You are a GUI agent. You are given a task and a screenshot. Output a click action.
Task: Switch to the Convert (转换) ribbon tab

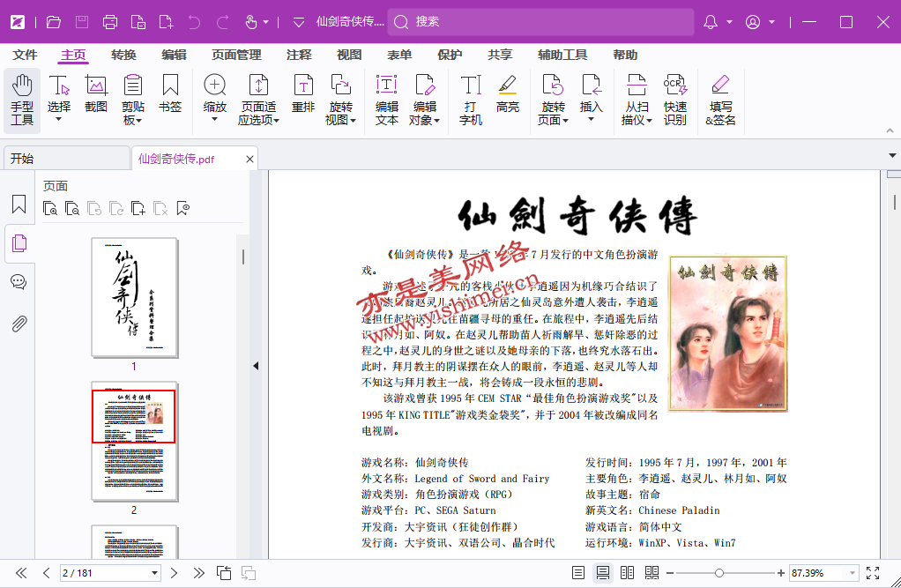(123, 55)
